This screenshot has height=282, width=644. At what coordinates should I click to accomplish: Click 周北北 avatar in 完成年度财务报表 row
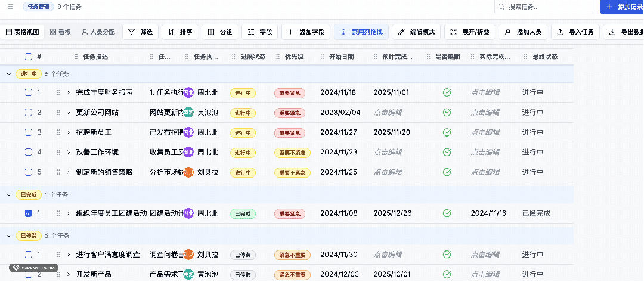188,93
